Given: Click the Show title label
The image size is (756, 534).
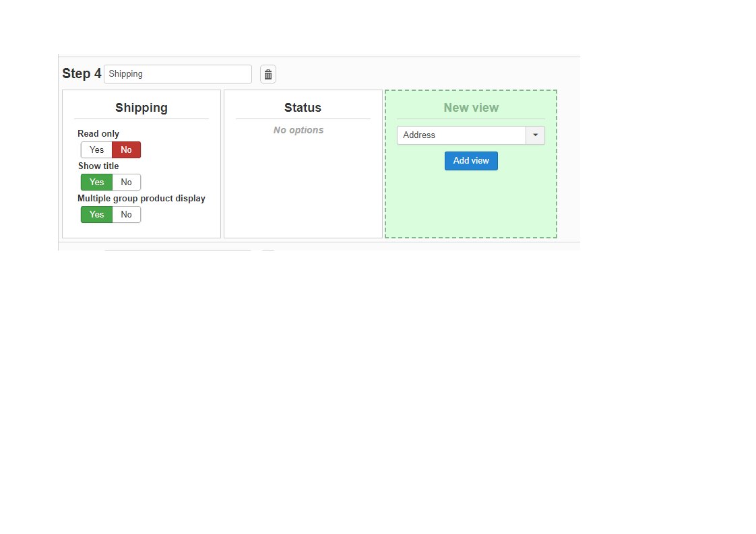Looking at the screenshot, I should pos(98,166).
